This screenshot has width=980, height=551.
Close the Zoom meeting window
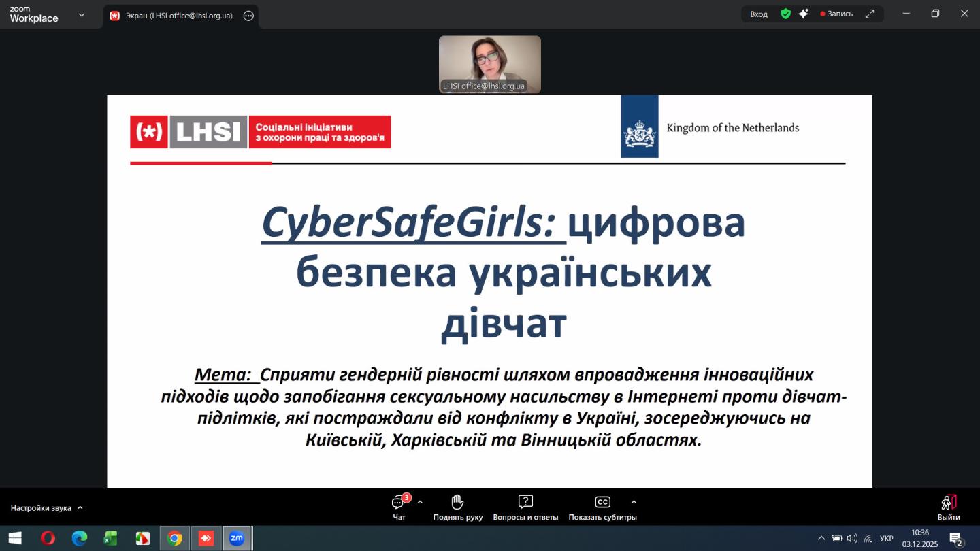click(964, 14)
